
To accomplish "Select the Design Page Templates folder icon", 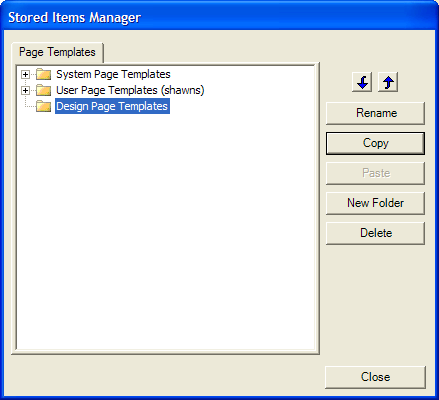I will [x=43, y=106].
